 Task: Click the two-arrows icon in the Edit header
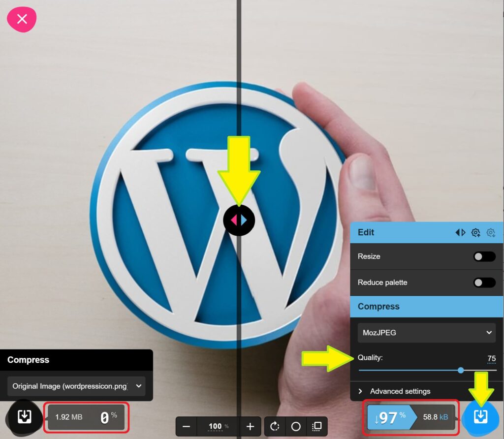(460, 232)
